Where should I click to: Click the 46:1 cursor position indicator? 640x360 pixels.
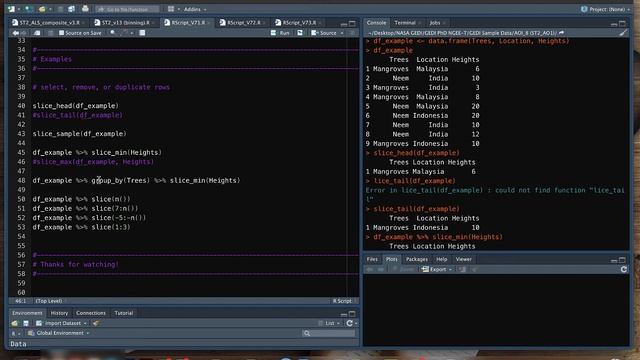[20, 301]
